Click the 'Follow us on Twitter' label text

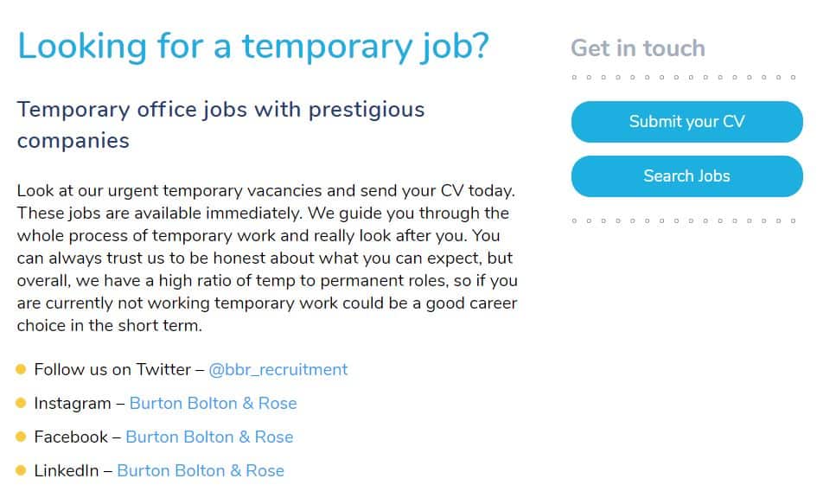tap(112, 370)
